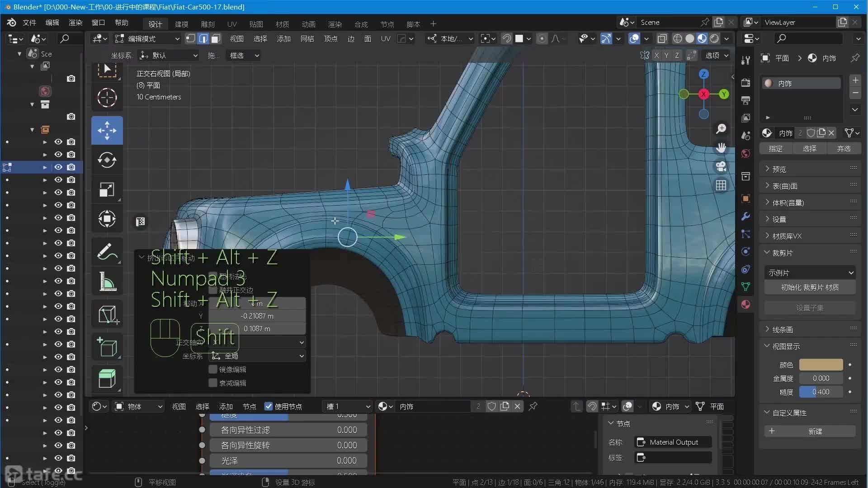The width and height of the screenshot is (868, 488).
Task: Select the Annotate pencil tool
Action: (107, 252)
